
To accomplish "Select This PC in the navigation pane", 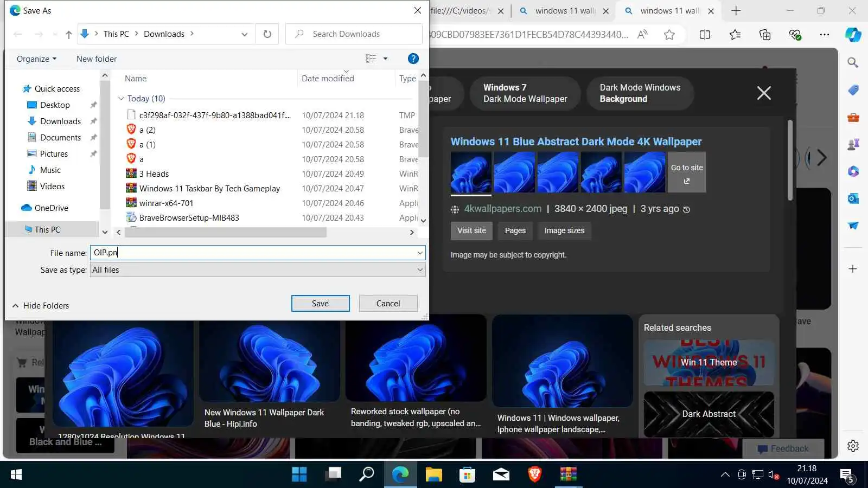I will (x=47, y=230).
